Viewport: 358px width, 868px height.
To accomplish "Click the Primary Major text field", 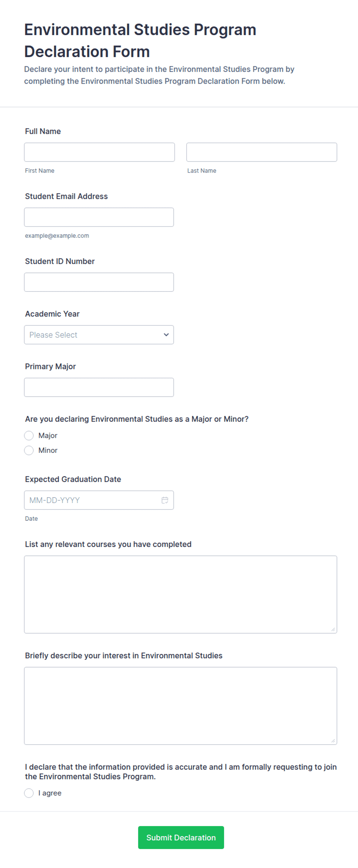I will [99, 387].
